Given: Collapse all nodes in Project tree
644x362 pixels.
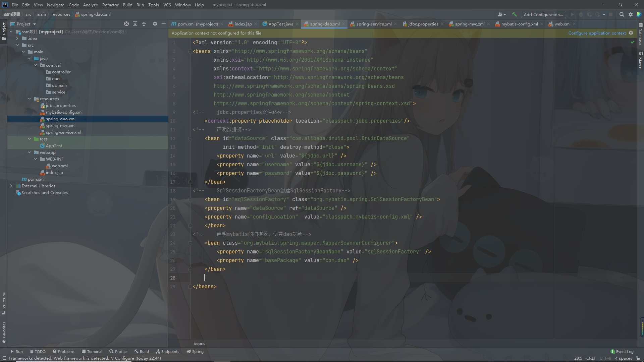Looking at the screenshot, I should [144, 24].
